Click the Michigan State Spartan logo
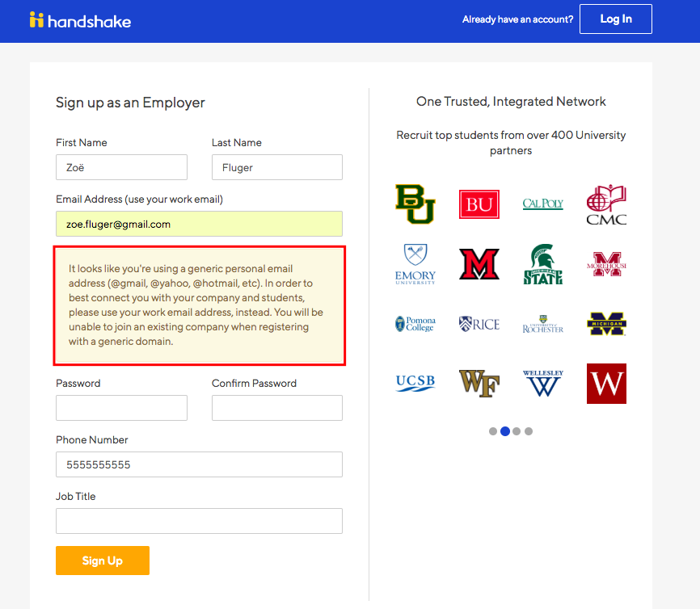The height and width of the screenshot is (609, 700). click(543, 264)
